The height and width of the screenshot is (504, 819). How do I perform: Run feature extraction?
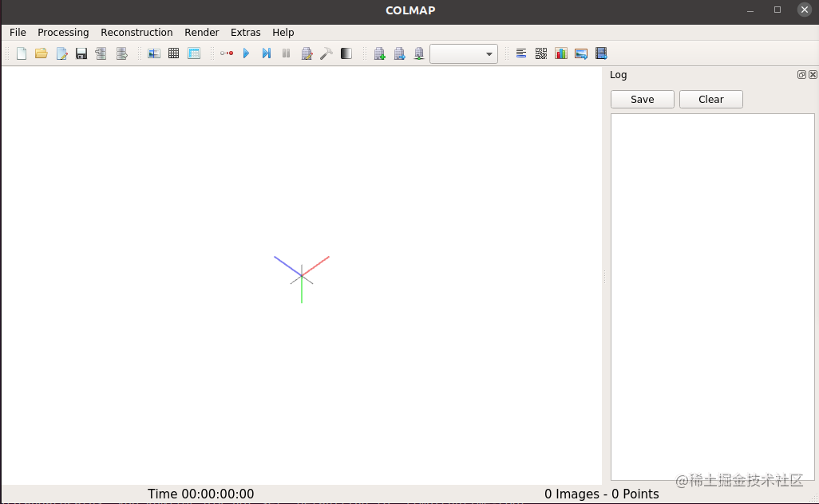[154, 53]
